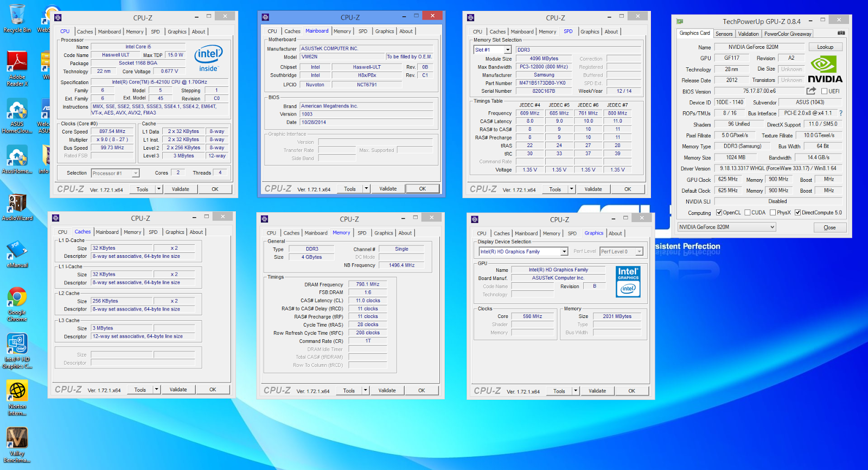
Task: Select the About tab in the CPU-Z CPU tab window
Action: click(x=199, y=32)
